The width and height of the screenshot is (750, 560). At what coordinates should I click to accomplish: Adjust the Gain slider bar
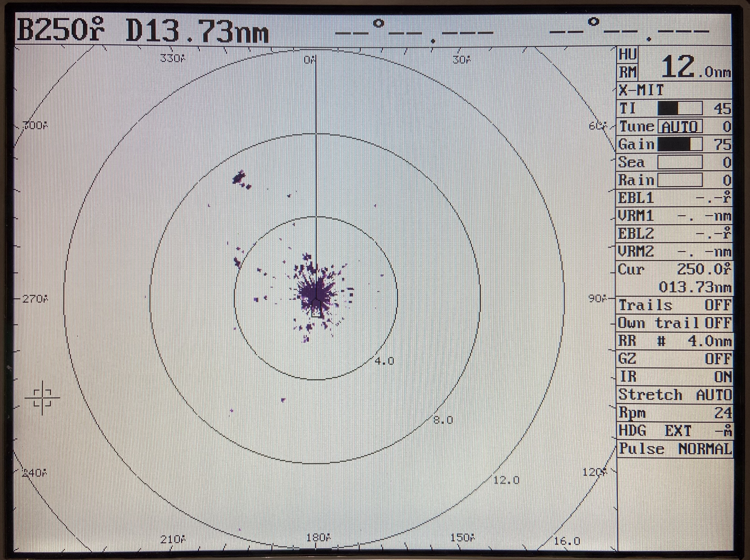point(680,144)
